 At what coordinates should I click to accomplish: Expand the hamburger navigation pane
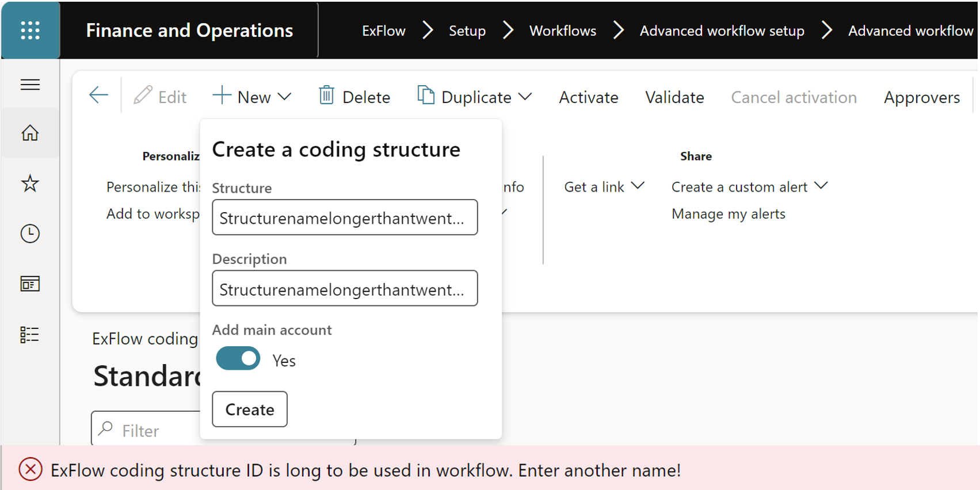point(30,85)
